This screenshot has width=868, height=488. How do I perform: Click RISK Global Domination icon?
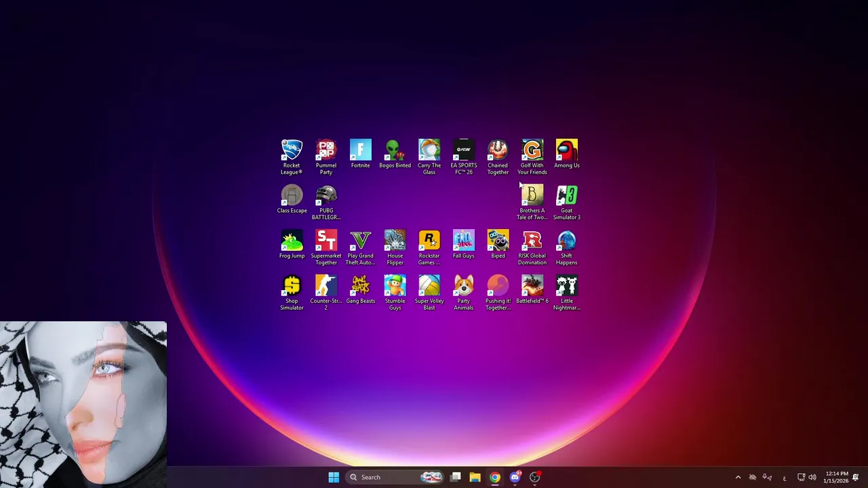click(532, 247)
